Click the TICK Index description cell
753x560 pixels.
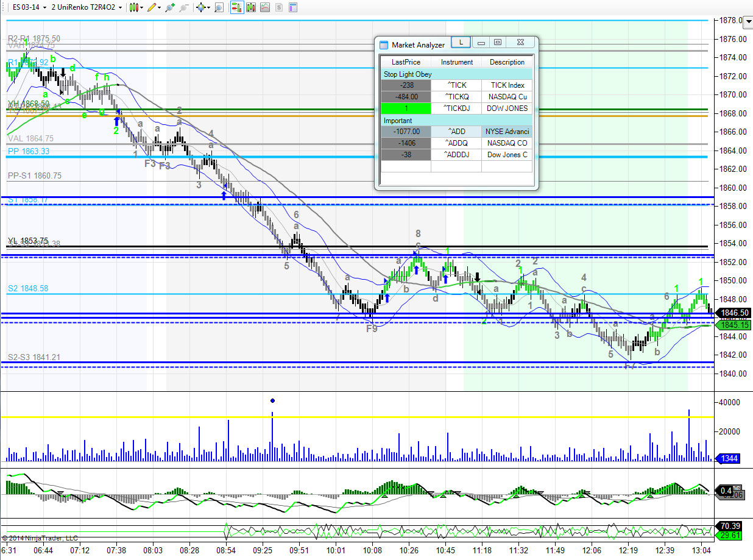[x=507, y=86]
